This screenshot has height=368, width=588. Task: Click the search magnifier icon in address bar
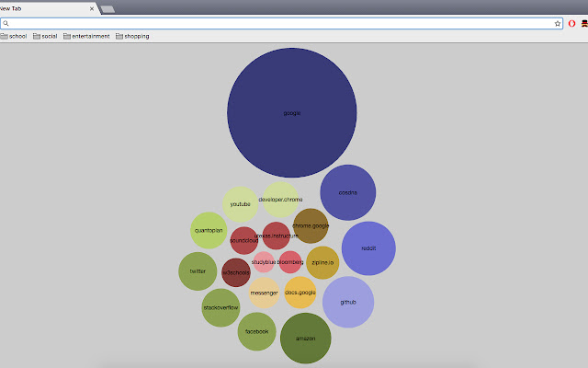tap(6, 23)
